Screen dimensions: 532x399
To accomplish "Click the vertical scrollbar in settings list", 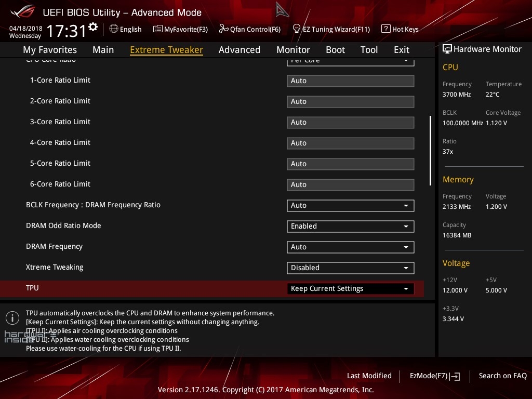I will pyautogui.click(x=430, y=151).
